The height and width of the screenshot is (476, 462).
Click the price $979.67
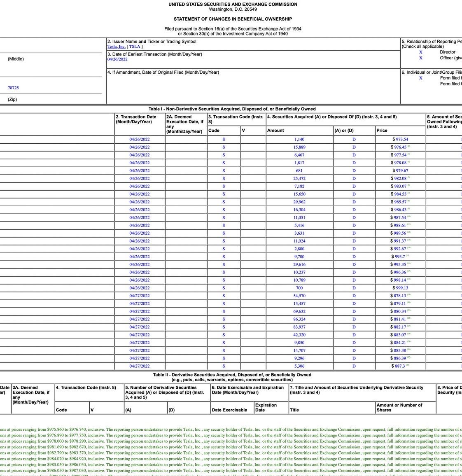tap(400, 170)
